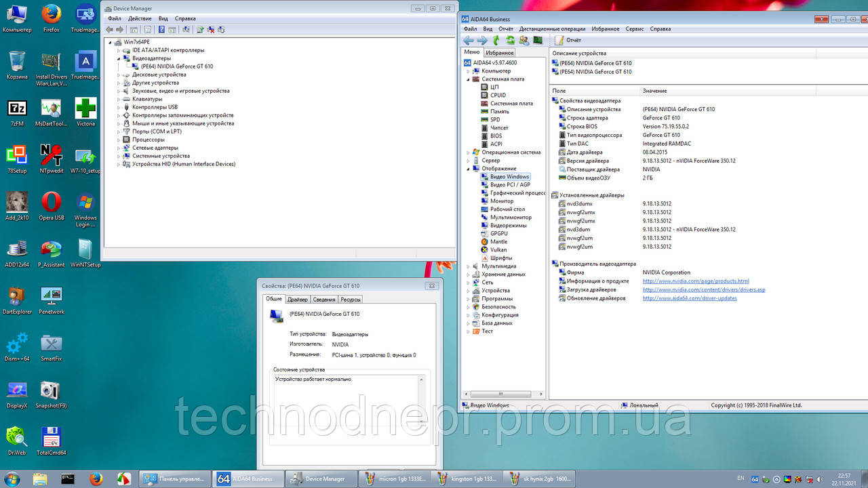Open Дистанционные операции menu in AIDA64

tap(552, 29)
